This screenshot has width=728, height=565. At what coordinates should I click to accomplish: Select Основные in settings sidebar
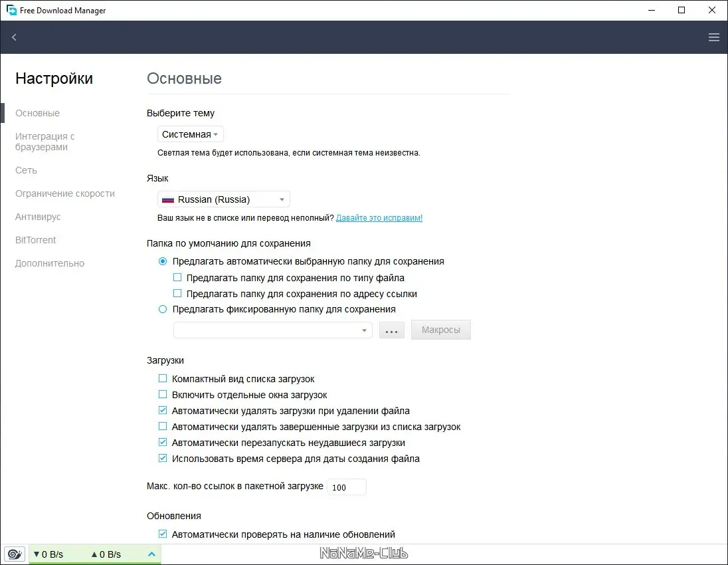point(38,113)
